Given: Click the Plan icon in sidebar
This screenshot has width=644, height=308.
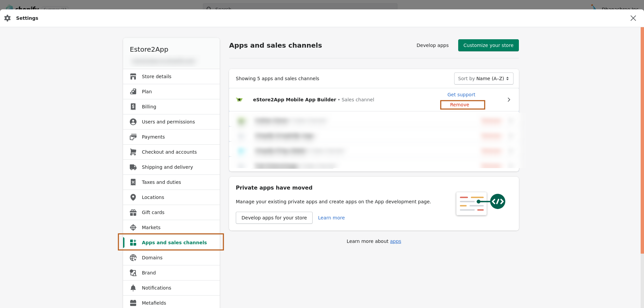Looking at the screenshot, I should click(133, 92).
